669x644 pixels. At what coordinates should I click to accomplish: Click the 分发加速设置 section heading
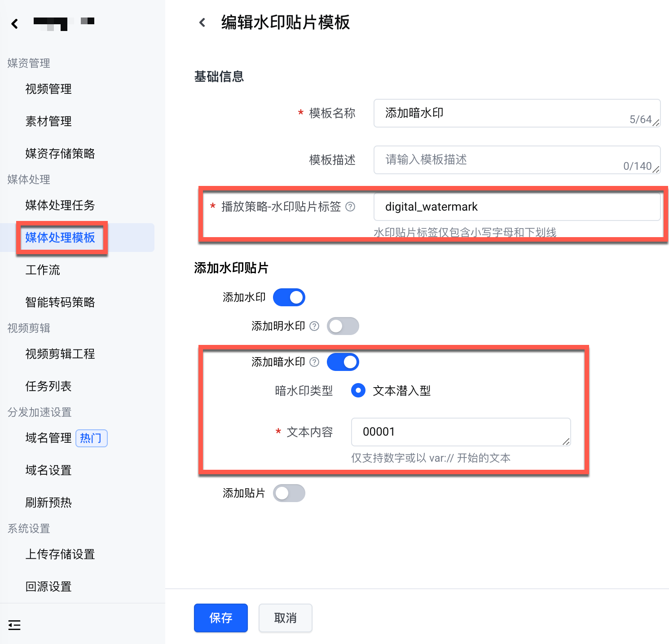click(40, 412)
